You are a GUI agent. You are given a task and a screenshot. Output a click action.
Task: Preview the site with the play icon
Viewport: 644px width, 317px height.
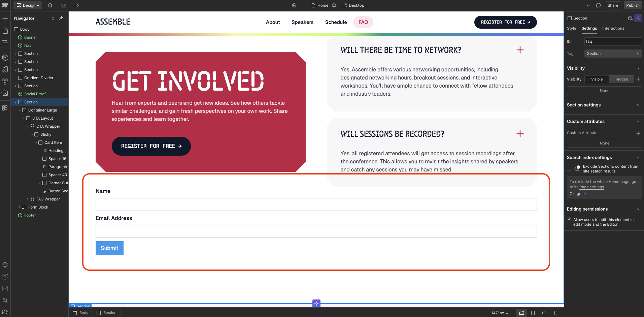click(77, 5)
